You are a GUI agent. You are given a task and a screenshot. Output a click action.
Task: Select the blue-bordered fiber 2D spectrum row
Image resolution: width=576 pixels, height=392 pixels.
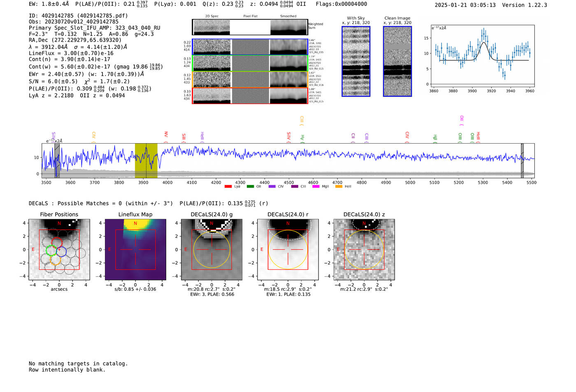(250, 47)
